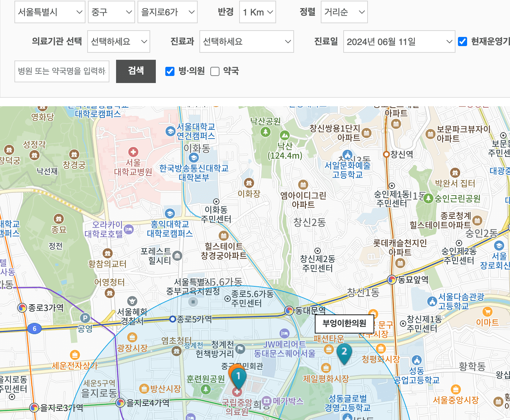Click the 창경궁 palace icon
Viewport: 510px width, 420px height.
click(x=74, y=154)
